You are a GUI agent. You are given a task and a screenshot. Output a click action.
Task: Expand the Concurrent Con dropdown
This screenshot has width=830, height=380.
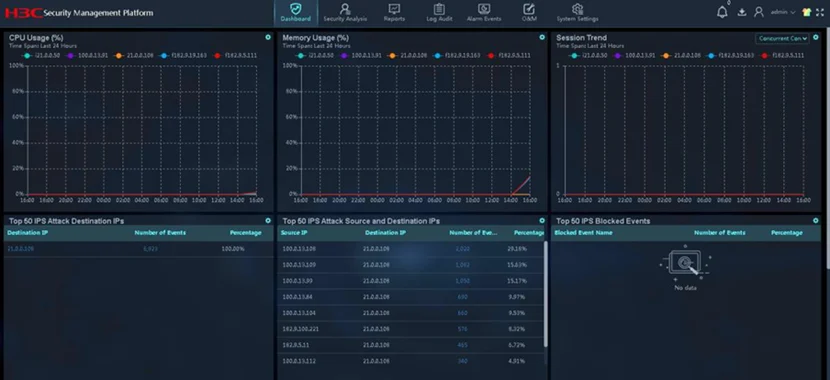coord(782,38)
